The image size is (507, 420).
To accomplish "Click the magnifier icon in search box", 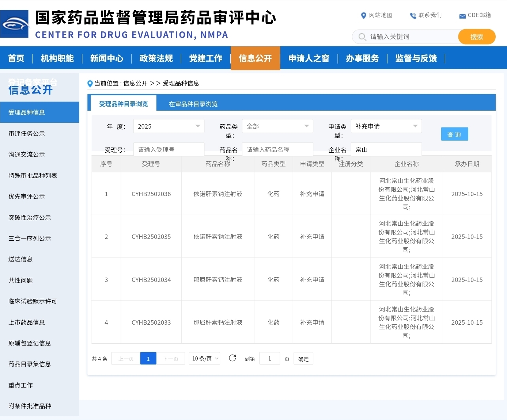I will tap(362, 37).
